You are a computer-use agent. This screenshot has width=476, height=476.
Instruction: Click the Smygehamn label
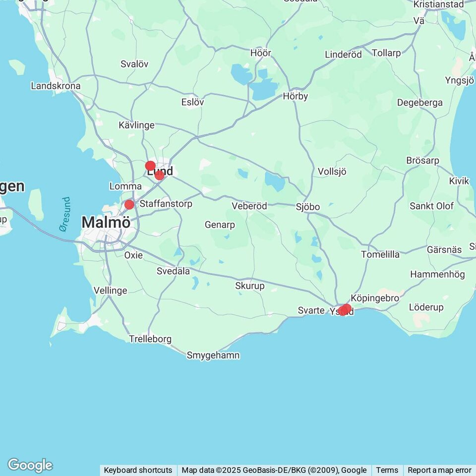213,355
